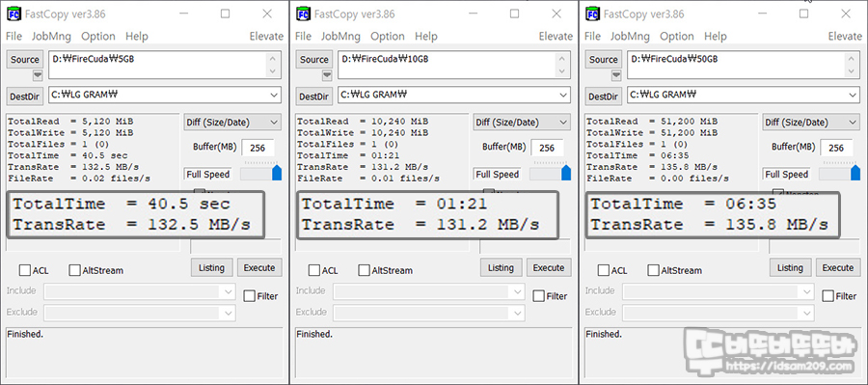
Task: Click speed slider thumb in 5GB window
Action: [x=277, y=173]
